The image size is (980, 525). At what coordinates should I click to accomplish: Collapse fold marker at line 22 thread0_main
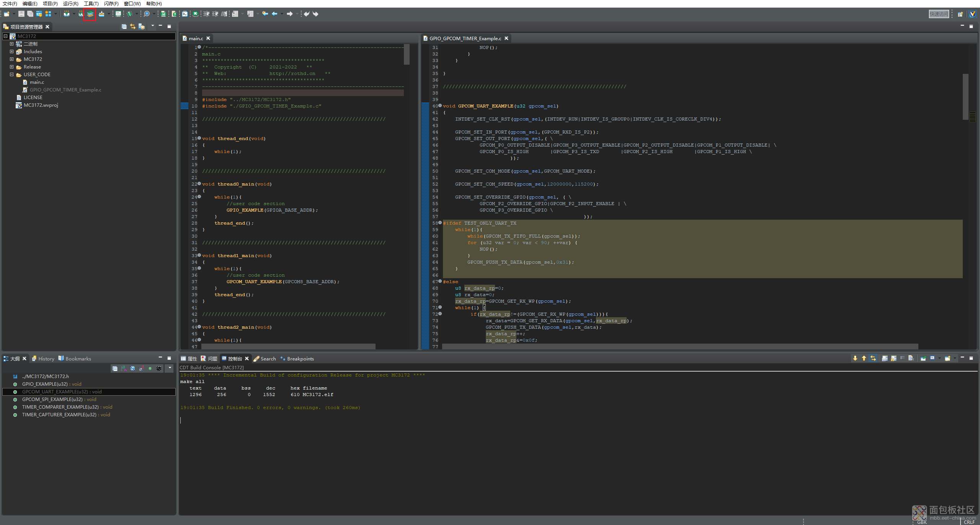199,184
